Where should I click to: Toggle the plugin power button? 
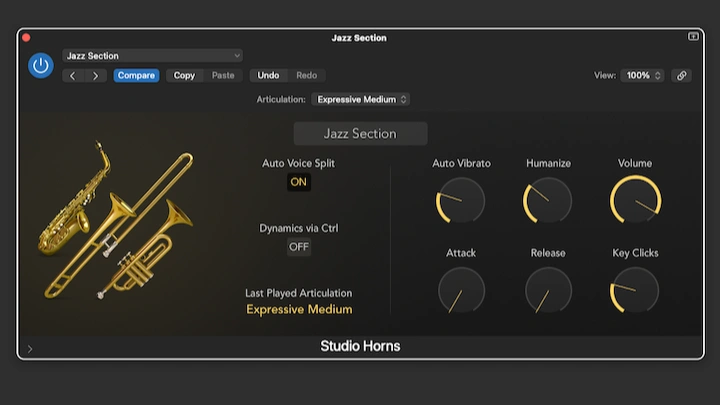click(40, 66)
